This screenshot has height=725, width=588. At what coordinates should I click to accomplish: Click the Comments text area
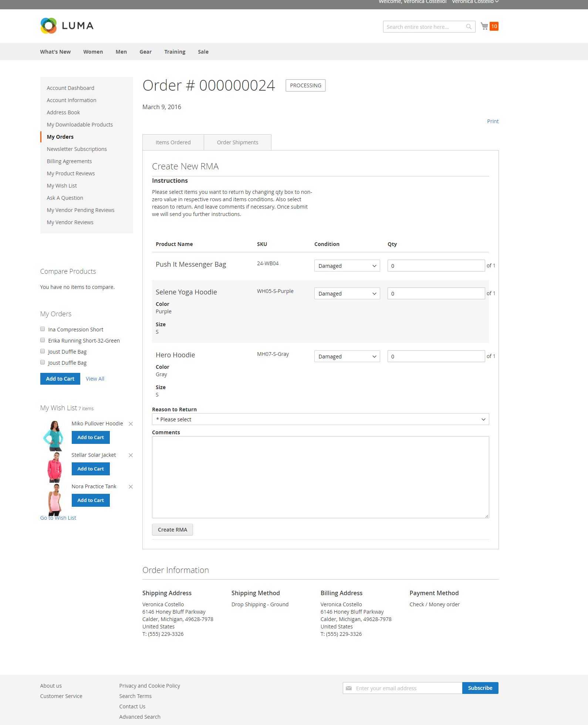tap(320, 477)
